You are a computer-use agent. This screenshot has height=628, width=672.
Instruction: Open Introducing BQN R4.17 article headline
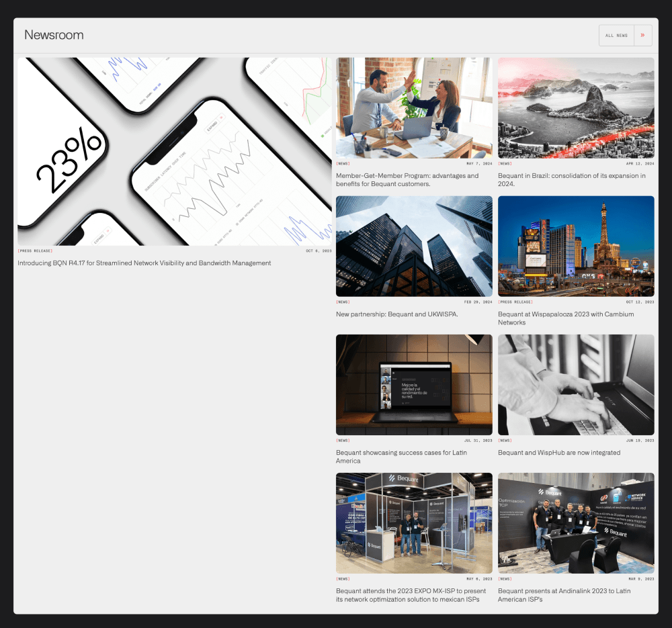tap(144, 263)
